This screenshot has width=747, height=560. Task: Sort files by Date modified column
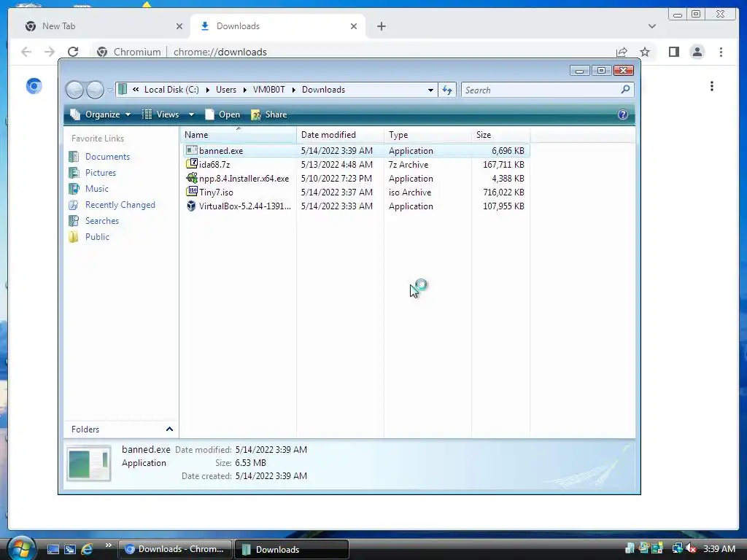click(x=340, y=135)
